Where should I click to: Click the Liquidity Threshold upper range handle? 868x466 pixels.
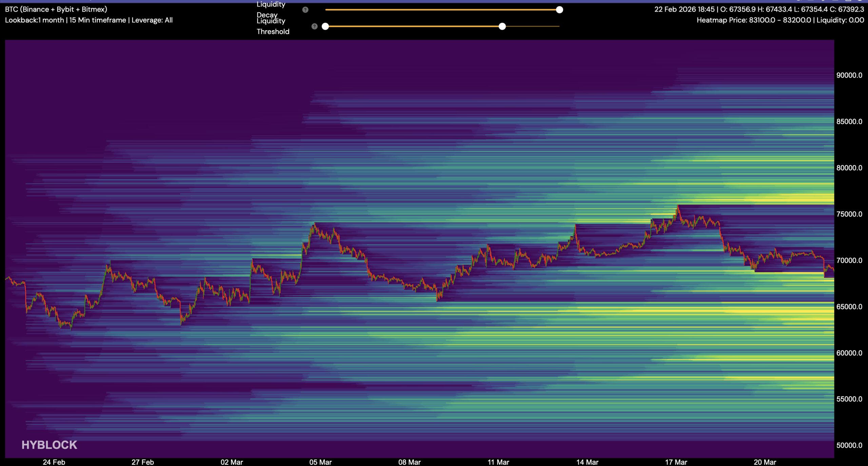click(502, 26)
